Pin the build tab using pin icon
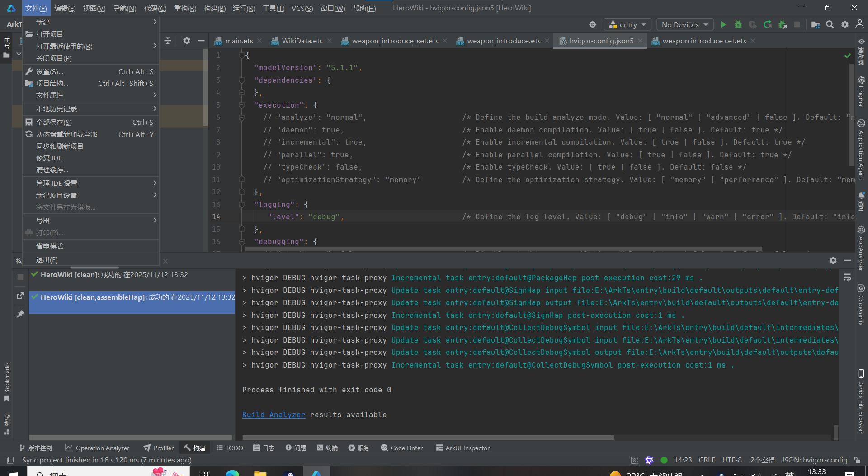Image resolution: width=868 pixels, height=476 pixels. pos(20,314)
